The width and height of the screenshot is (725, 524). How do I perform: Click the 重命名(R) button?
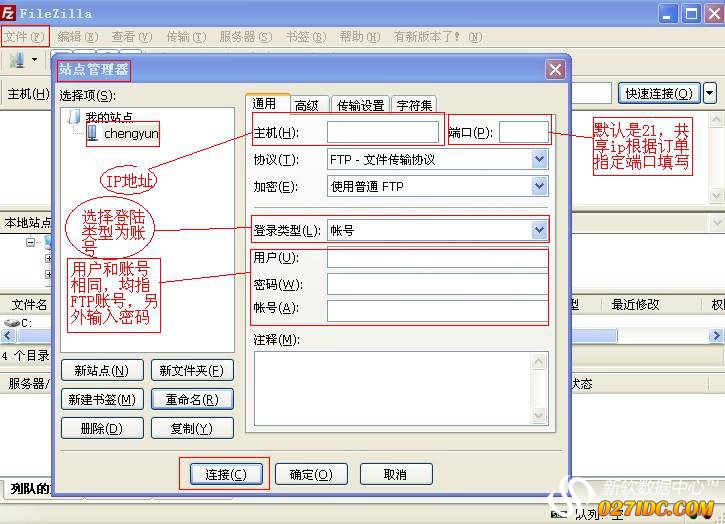tap(192, 400)
